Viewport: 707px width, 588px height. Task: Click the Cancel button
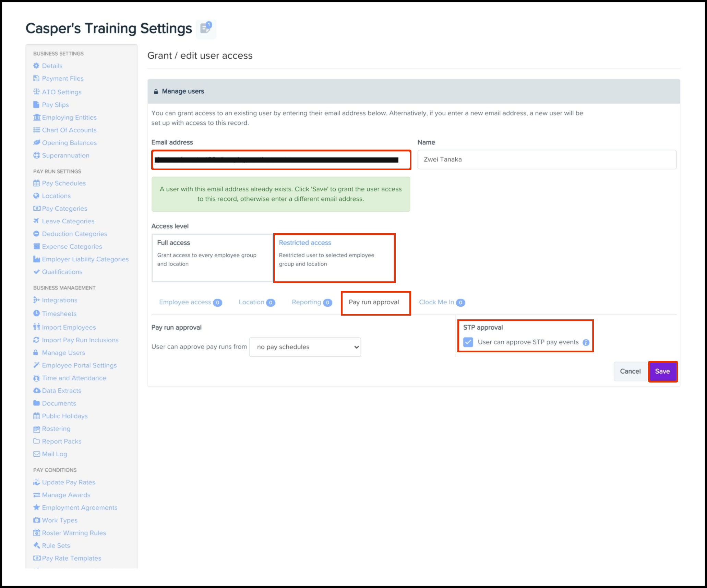(x=630, y=371)
